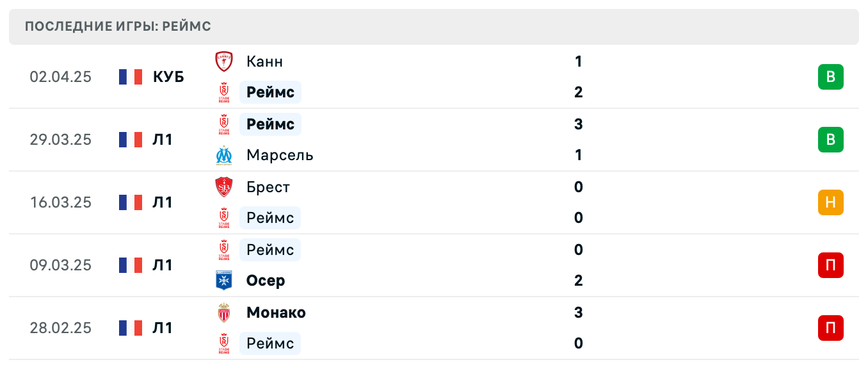
Task: Click Reims crest in the 29.03.25 match
Action: (223, 124)
